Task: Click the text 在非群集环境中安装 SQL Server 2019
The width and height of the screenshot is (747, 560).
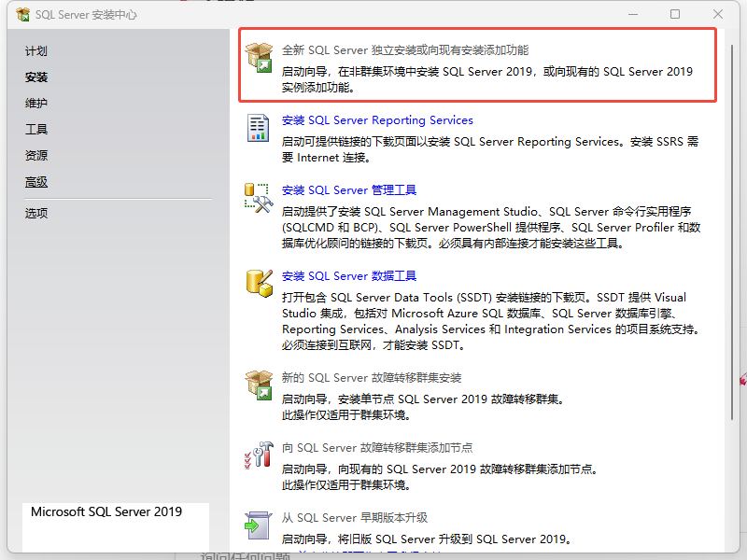Action: point(434,72)
